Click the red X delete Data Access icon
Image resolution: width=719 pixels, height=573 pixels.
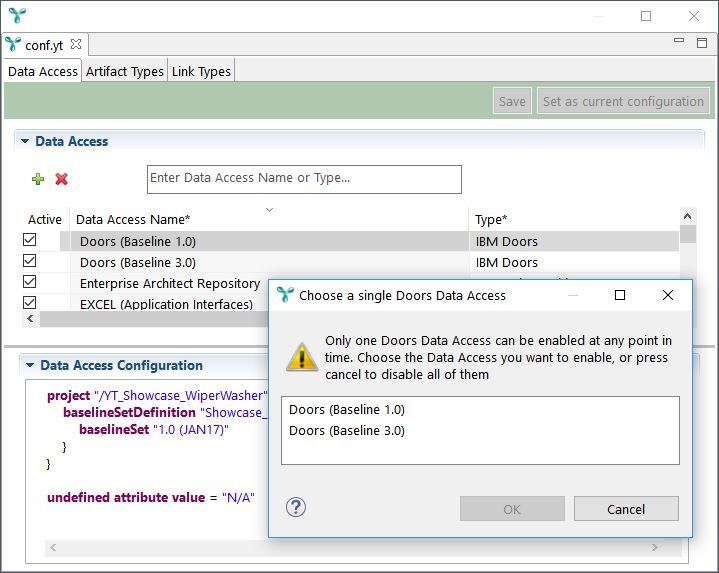[61, 179]
